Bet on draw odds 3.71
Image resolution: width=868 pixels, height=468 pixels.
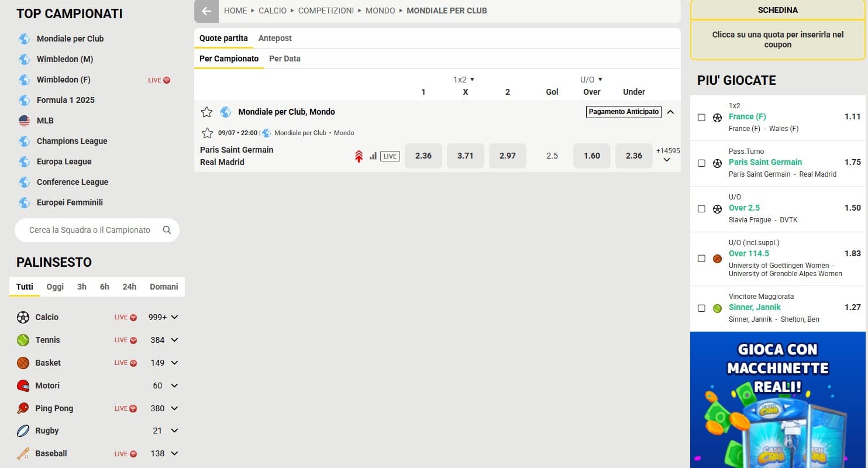[x=466, y=156]
